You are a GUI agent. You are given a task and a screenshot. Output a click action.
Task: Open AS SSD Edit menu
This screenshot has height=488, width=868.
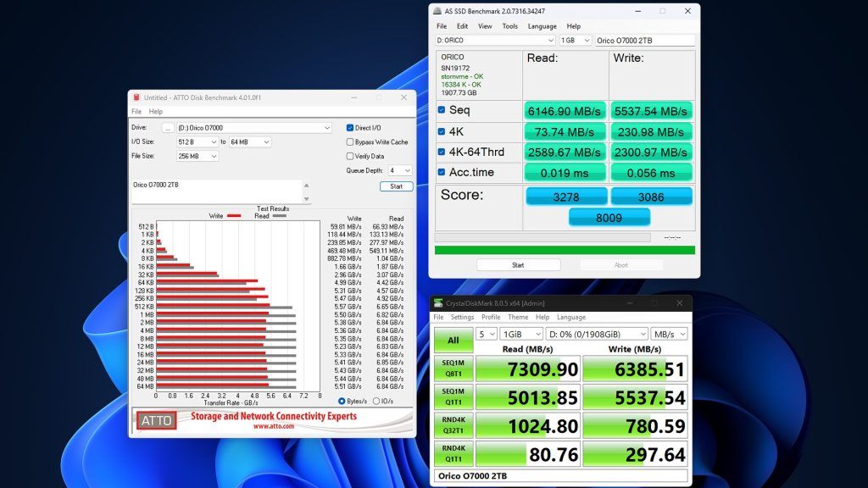[462, 26]
